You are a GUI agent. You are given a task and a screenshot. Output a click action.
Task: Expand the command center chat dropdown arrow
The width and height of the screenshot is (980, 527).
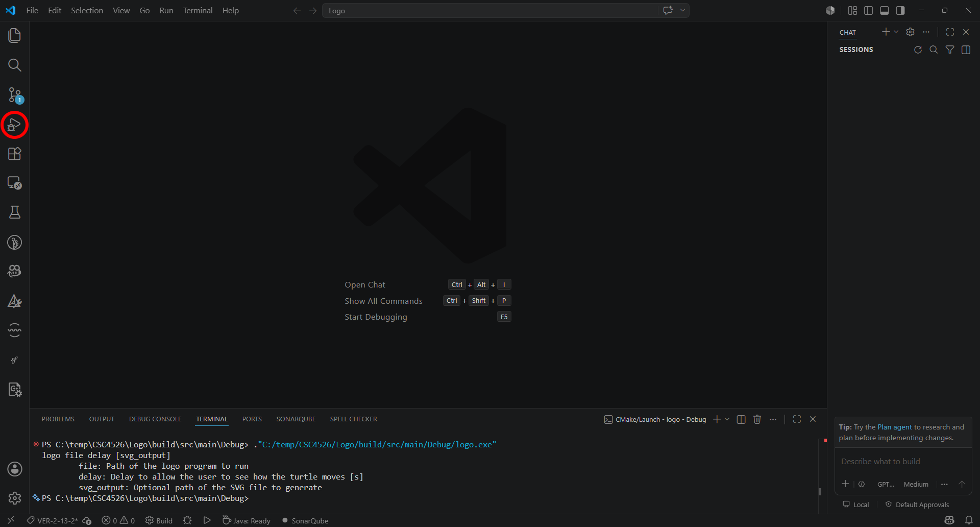click(x=682, y=10)
